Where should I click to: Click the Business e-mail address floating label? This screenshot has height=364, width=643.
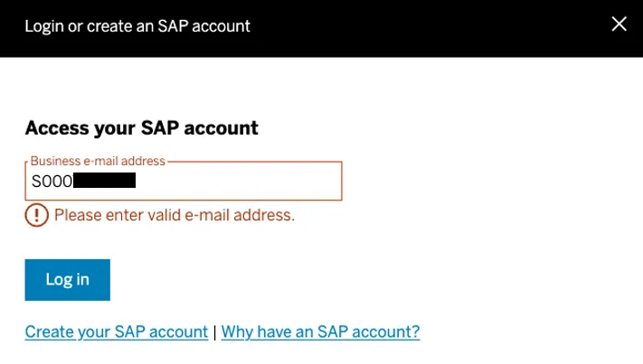point(98,161)
